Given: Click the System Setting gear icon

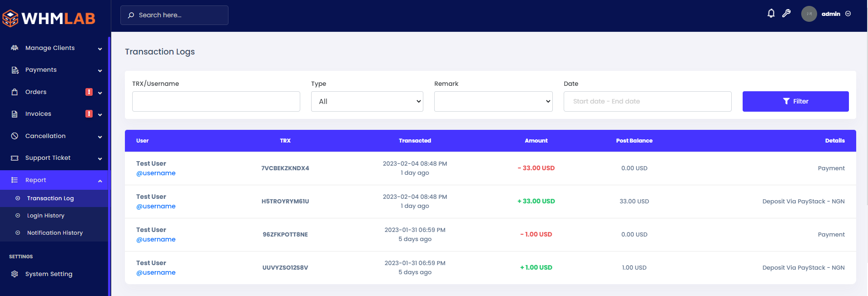Looking at the screenshot, I should coord(15,274).
